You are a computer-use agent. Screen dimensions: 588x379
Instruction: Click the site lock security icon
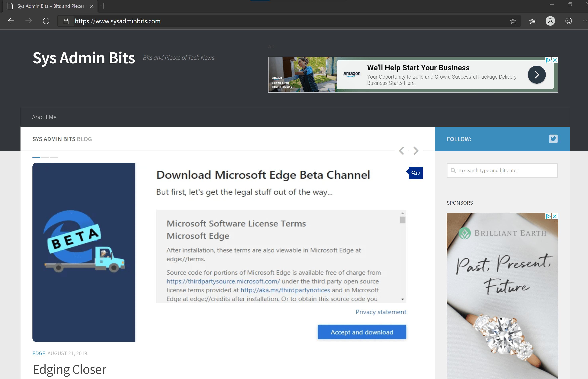coord(66,21)
